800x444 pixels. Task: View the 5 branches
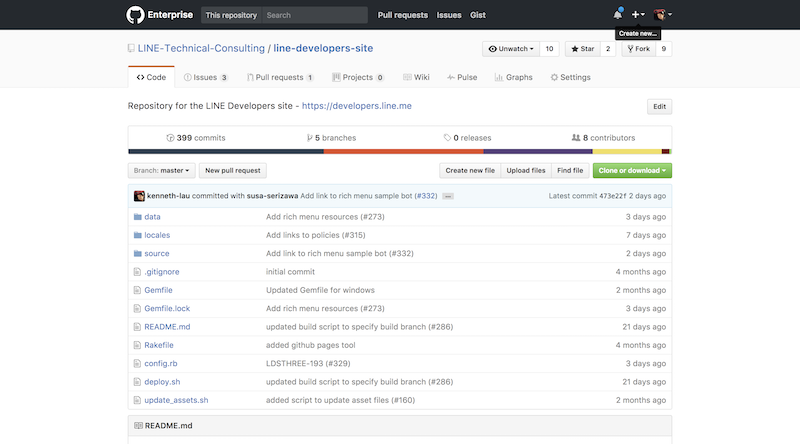pos(331,138)
